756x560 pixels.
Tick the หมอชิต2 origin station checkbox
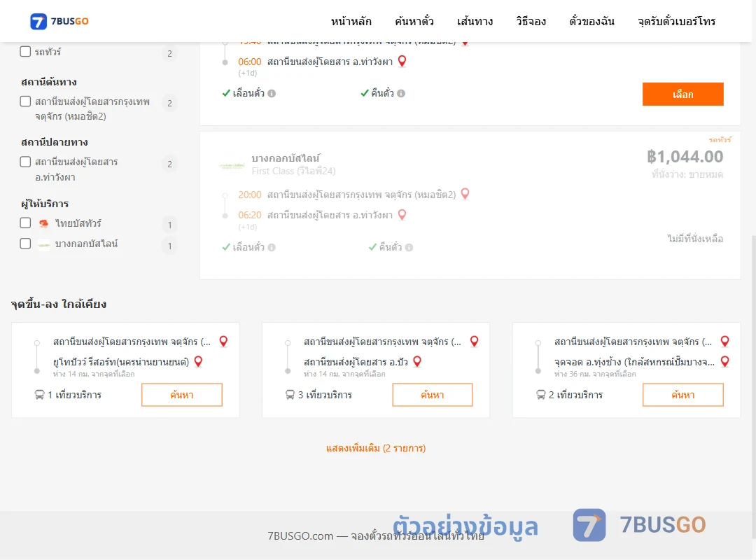(x=25, y=101)
